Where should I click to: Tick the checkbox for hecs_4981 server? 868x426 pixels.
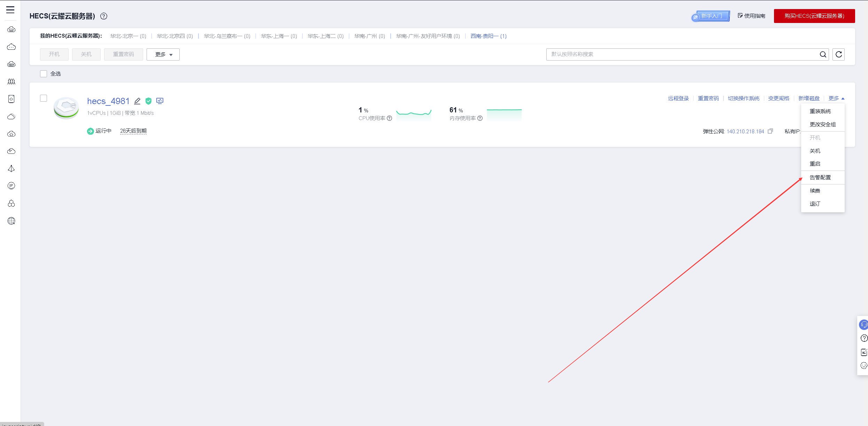click(x=44, y=98)
